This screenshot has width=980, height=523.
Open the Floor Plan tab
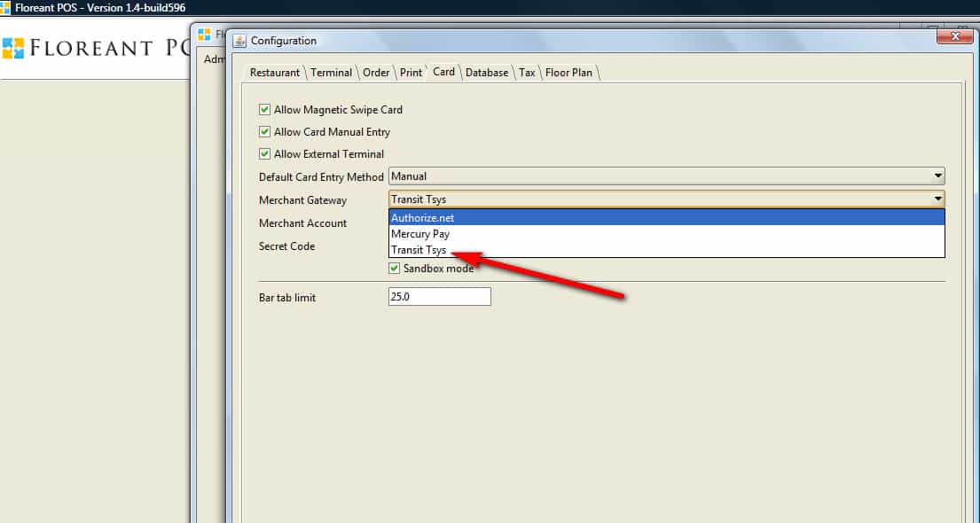tap(568, 73)
